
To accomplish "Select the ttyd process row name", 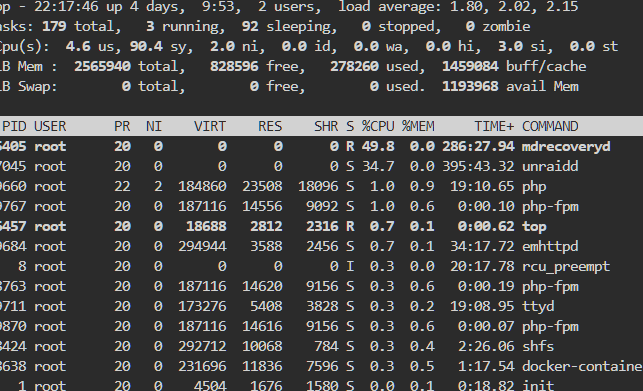I will coord(538,306).
